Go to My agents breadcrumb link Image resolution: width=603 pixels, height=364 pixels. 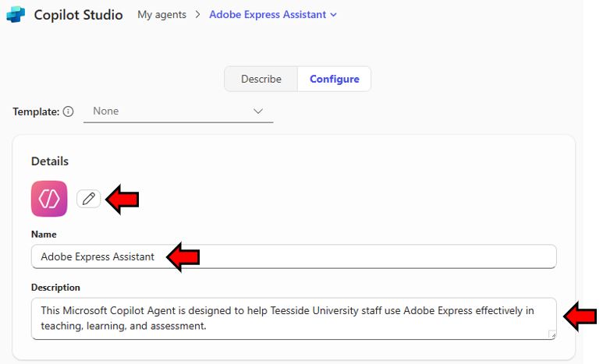(x=162, y=15)
